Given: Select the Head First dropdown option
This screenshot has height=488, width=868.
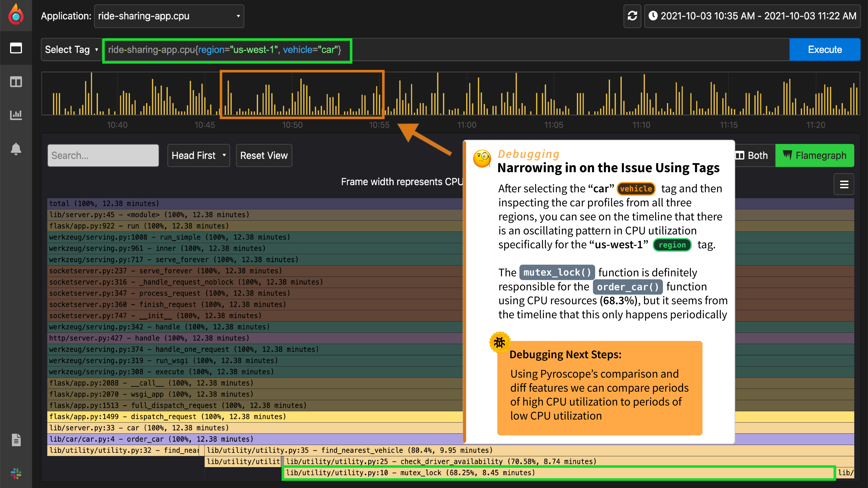Looking at the screenshot, I should pos(197,156).
